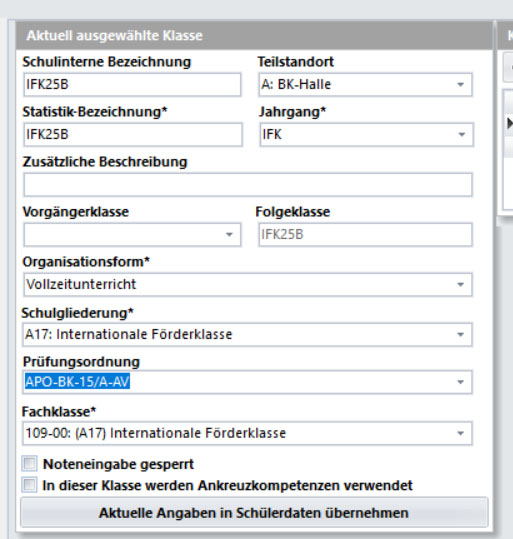Viewport: 513px width, 539px height.
Task: Expand the Organisationsform dropdown arrow
Action: click(x=460, y=285)
